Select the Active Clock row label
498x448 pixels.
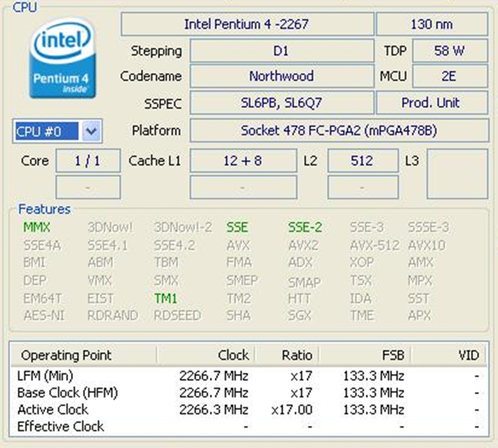53,410
